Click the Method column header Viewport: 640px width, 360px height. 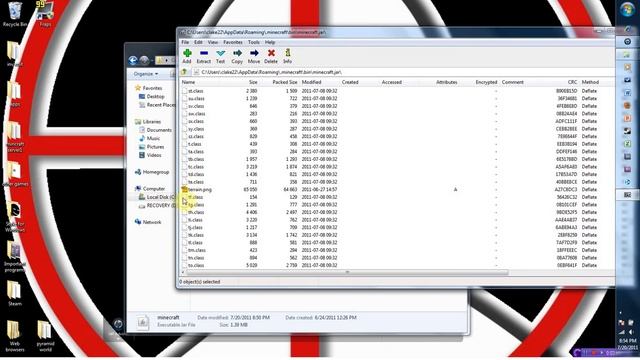point(590,82)
